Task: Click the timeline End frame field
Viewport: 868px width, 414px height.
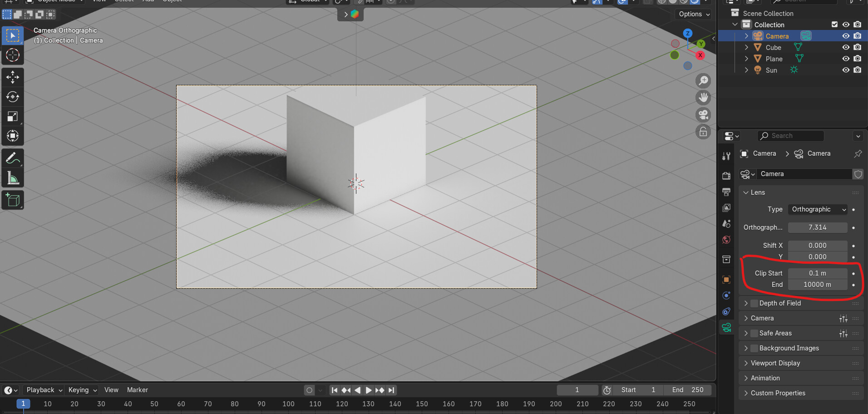Action: point(687,390)
